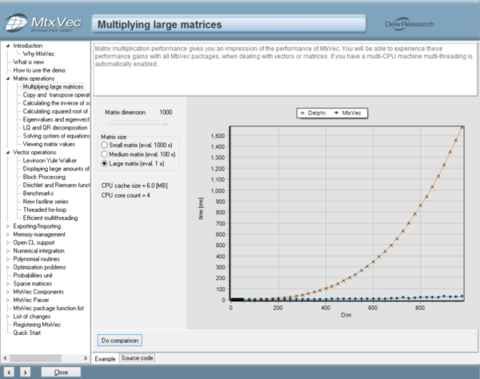Click the DewResearch logo
The image size is (480, 379).
[409, 24]
